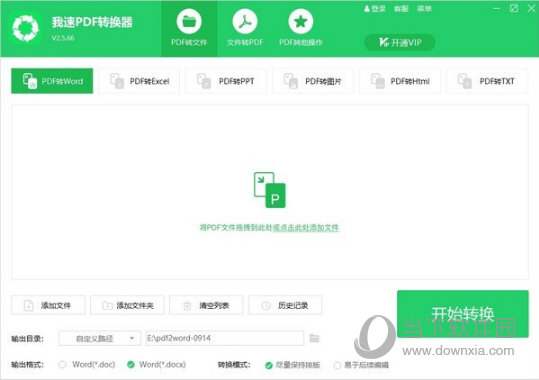The width and height of the screenshot is (539, 380).
Task: Click the 添加文件 file icon
Action: pyautogui.click(x=28, y=305)
